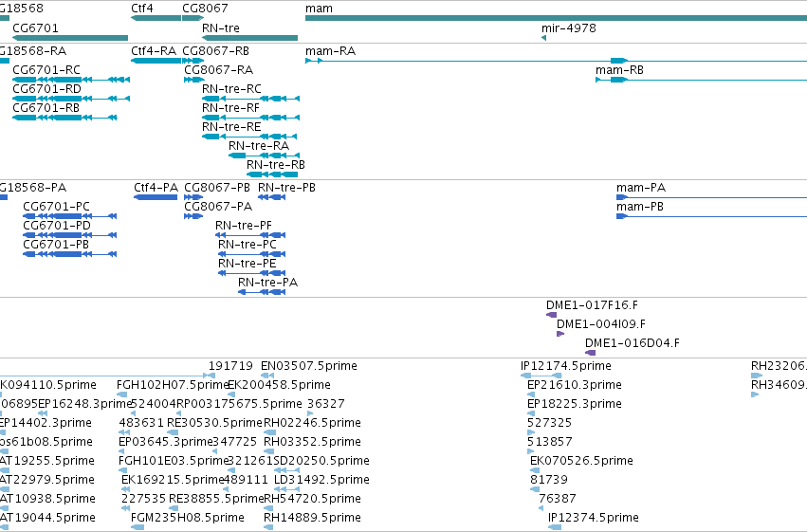The image size is (807, 532).
Task: Select the SD20250.5prime EST label
Action: click(321, 461)
